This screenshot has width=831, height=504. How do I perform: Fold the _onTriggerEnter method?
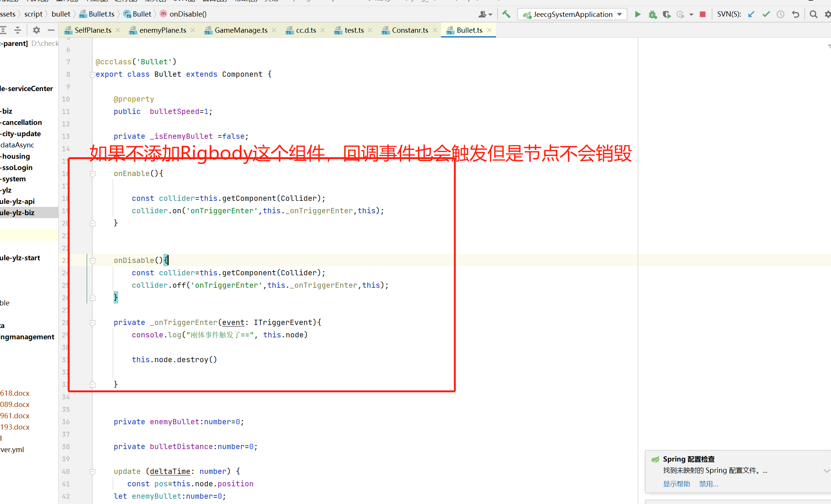pyautogui.click(x=93, y=323)
